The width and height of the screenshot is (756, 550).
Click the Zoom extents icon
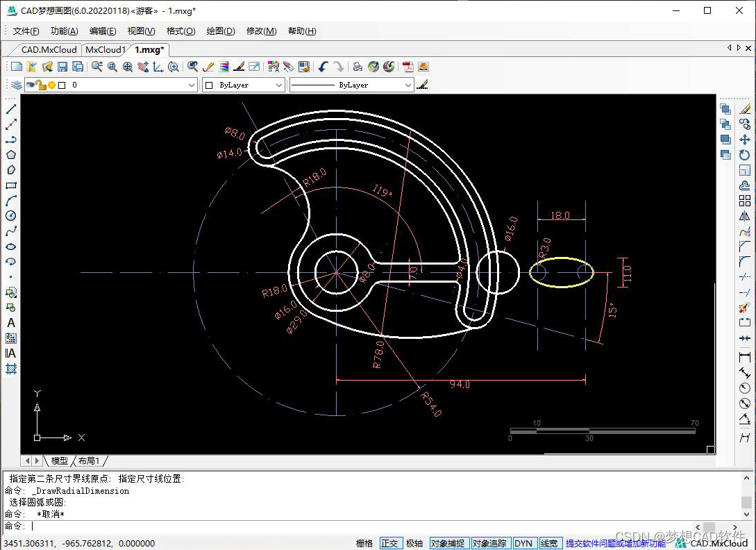pos(127,67)
